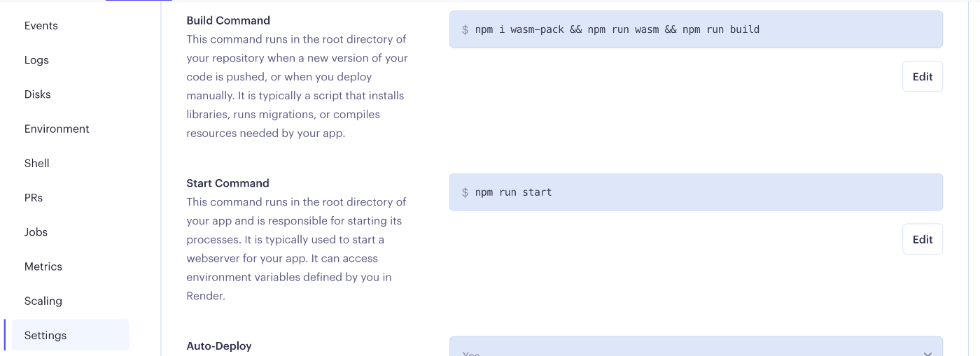This screenshot has height=356, width=980.
Task: Click the 'npm run start' command field
Action: (x=695, y=192)
